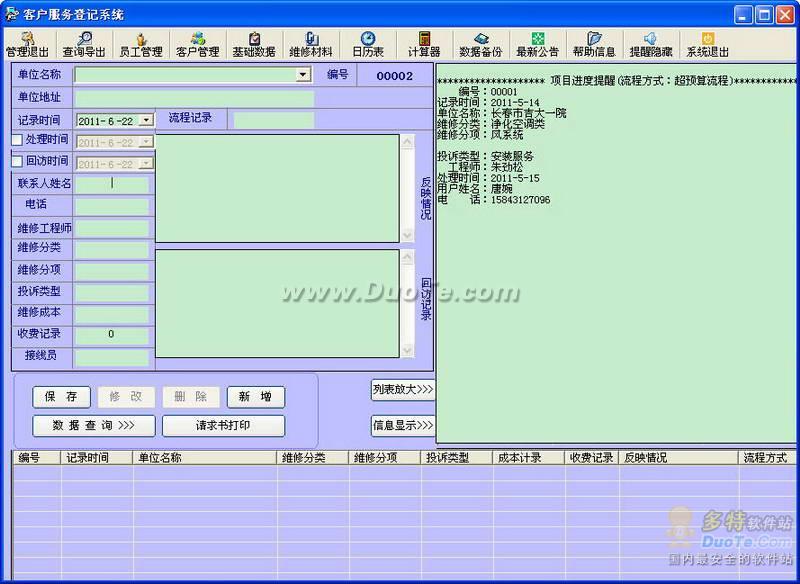
Task: View 最新公告 announcements
Action: click(538, 45)
